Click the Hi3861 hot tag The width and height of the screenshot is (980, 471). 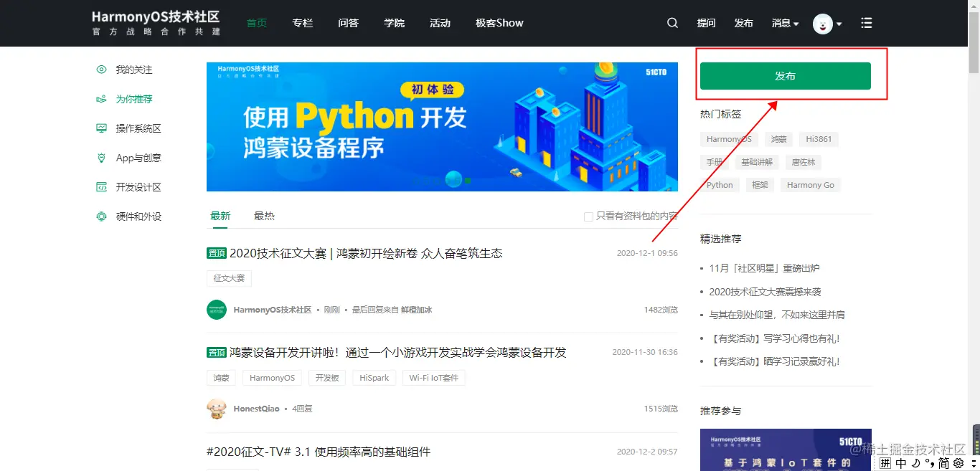(819, 139)
